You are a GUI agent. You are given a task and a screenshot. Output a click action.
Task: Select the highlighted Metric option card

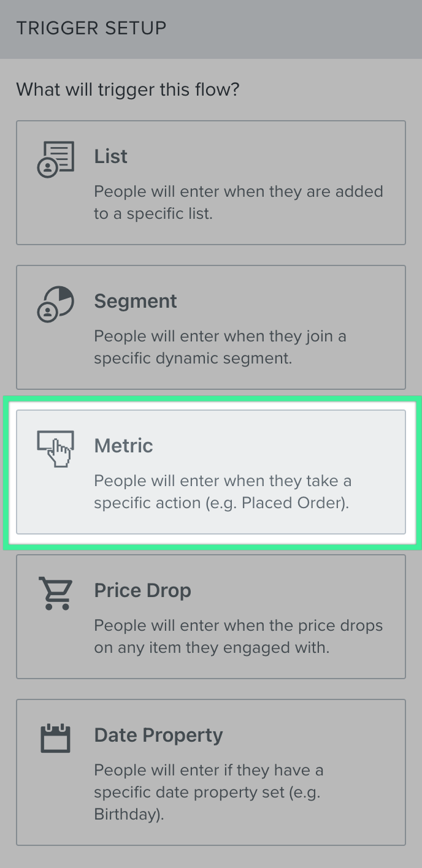coord(211,472)
